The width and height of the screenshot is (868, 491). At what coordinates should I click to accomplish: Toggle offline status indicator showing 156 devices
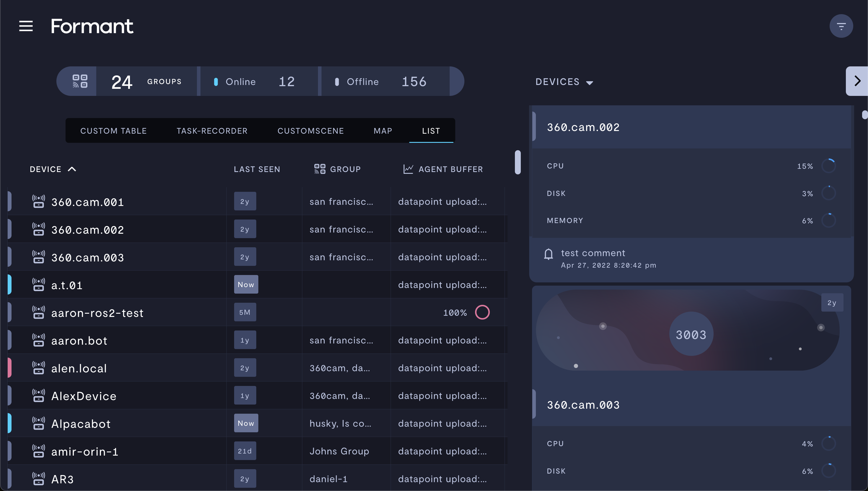[x=386, y=81]
